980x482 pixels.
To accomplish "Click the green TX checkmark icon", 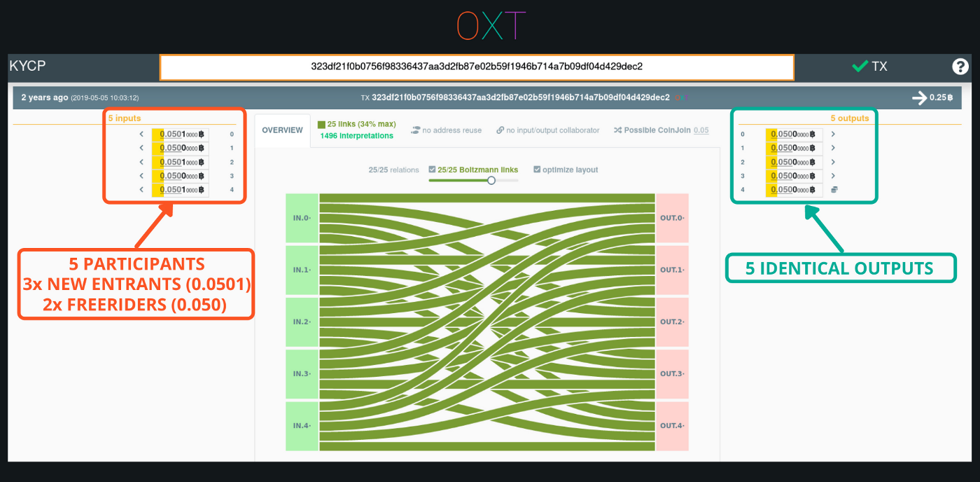I will click(x=860, y=67).
